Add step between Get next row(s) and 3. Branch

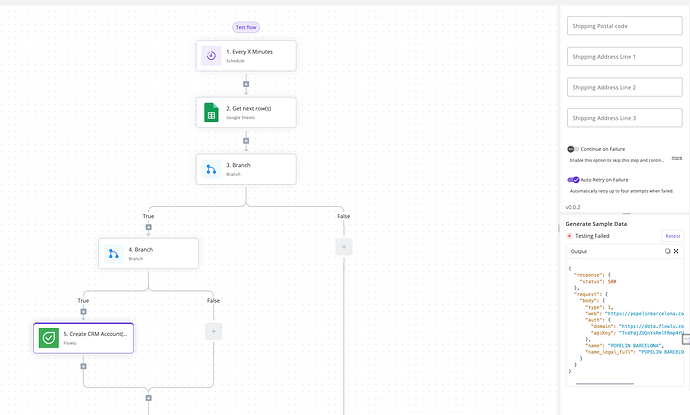tap(246, 141)
